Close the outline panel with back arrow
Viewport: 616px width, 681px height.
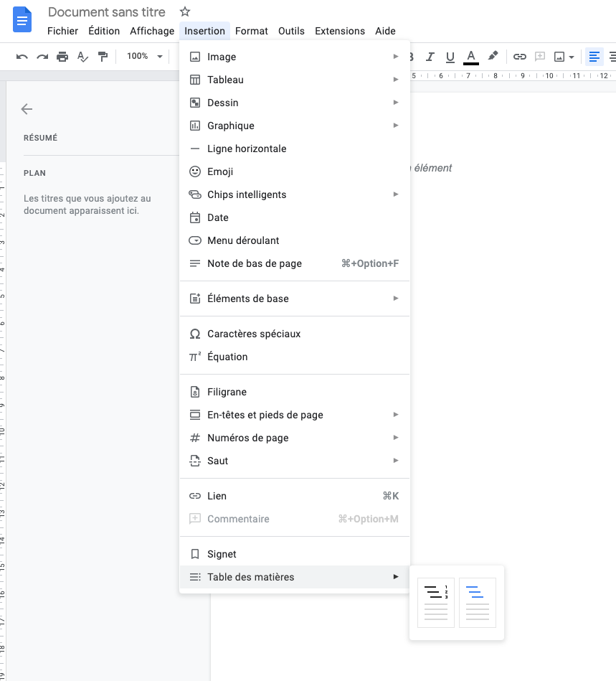[x=27, y=109]
